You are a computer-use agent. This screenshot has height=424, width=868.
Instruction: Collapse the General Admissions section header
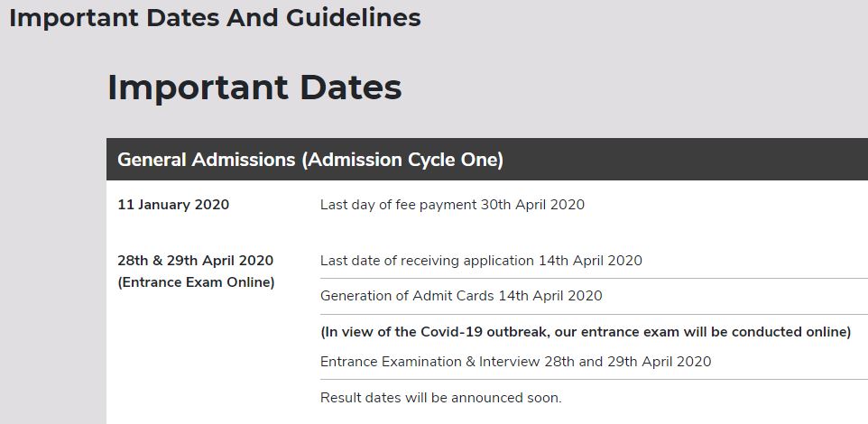487,160
